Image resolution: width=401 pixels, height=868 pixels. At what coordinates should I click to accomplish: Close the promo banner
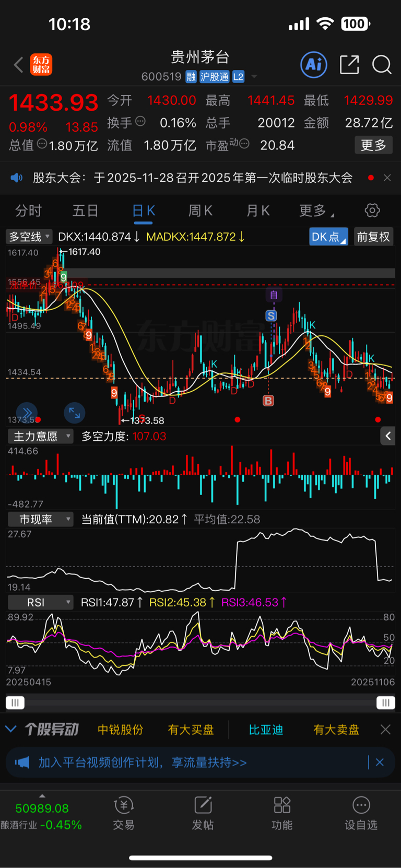point(380,763)
